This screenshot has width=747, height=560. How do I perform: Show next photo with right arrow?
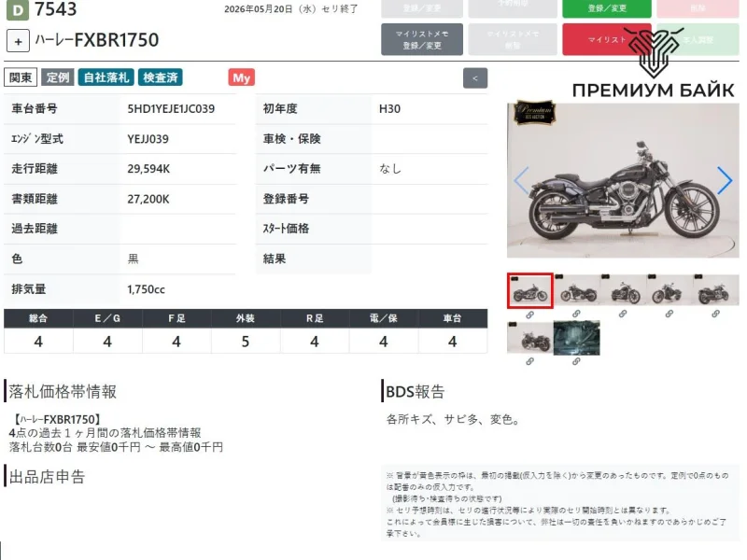click(725, 180)
